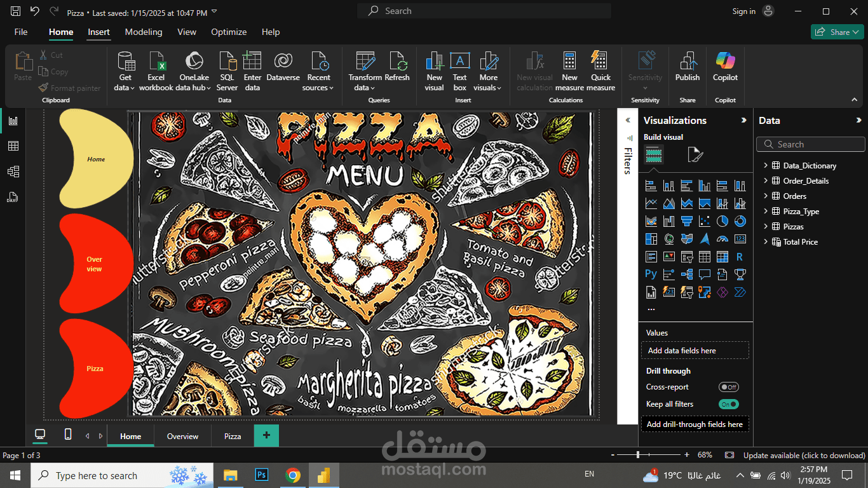This screenshot has height=488, width=868.
Task: Click the zoom out minus button
Action: click(613, 455)
